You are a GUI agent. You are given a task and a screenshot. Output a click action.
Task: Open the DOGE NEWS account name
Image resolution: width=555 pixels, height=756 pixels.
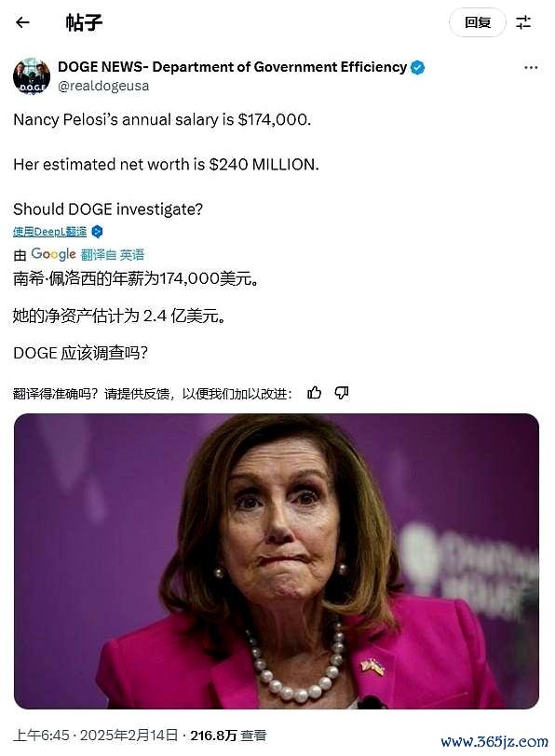tap(233, 67)
